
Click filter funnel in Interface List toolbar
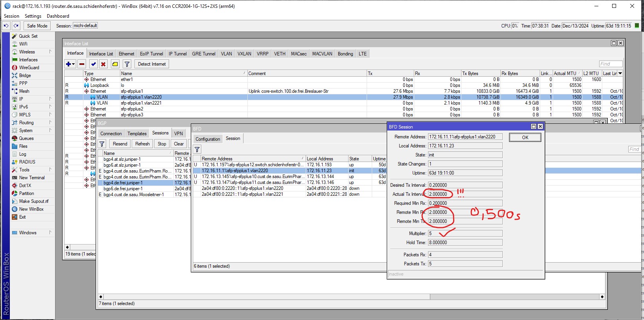coord(127,64)
